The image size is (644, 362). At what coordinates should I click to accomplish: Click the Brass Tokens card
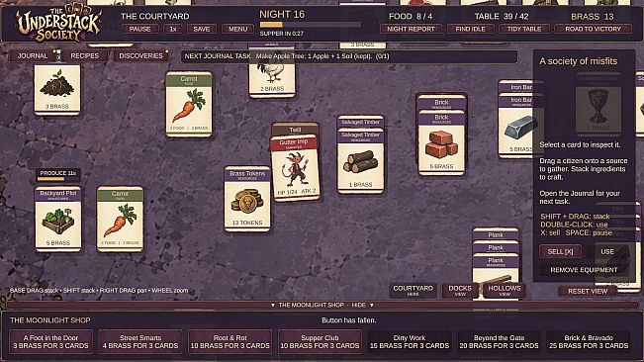247,199
